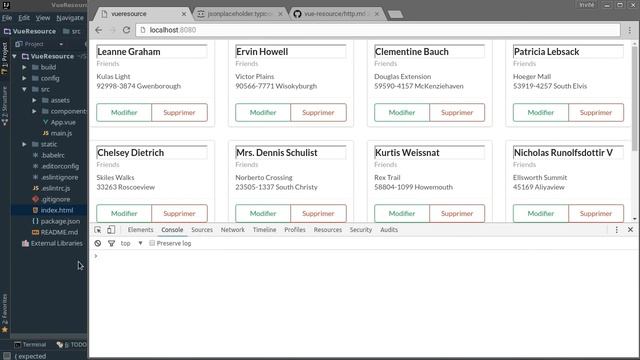Open the Favorites side panel
The height and width of the screenshot is (360, 640).
(4, 313)
